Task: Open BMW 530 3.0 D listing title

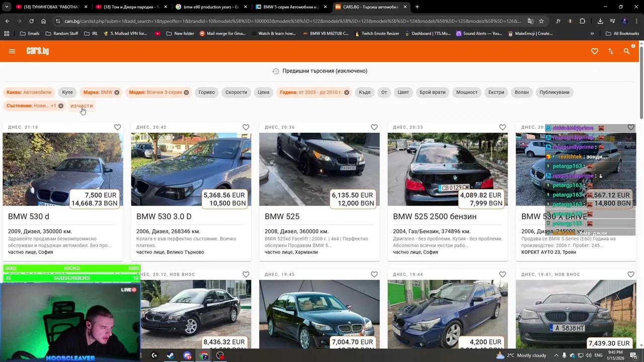Action: click(164, 217)
